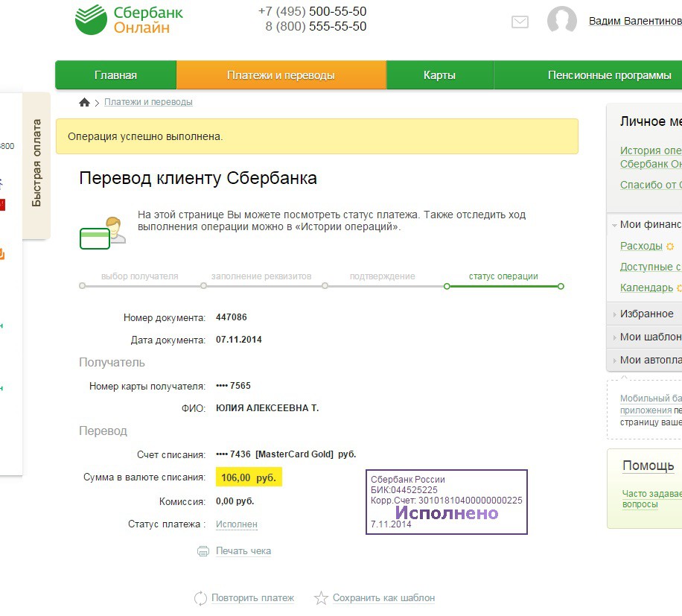Go to home via breadcrumb house icon
Screen dimensions: 682x616
pos(84,102)
